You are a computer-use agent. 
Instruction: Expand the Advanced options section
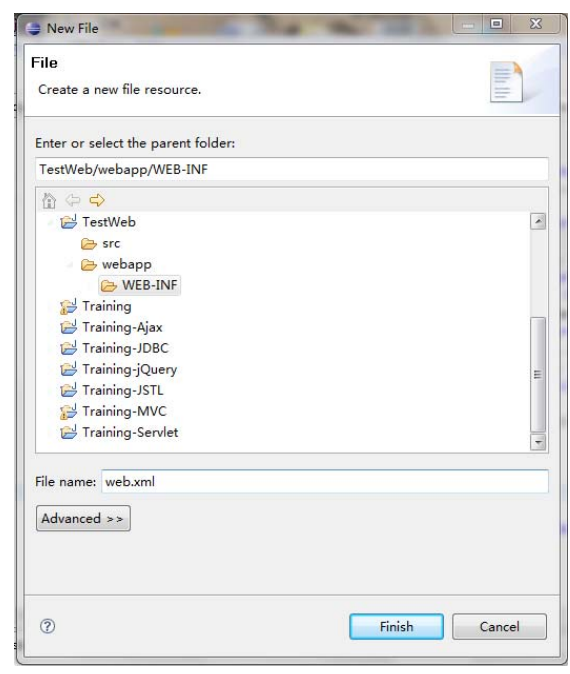83,518
